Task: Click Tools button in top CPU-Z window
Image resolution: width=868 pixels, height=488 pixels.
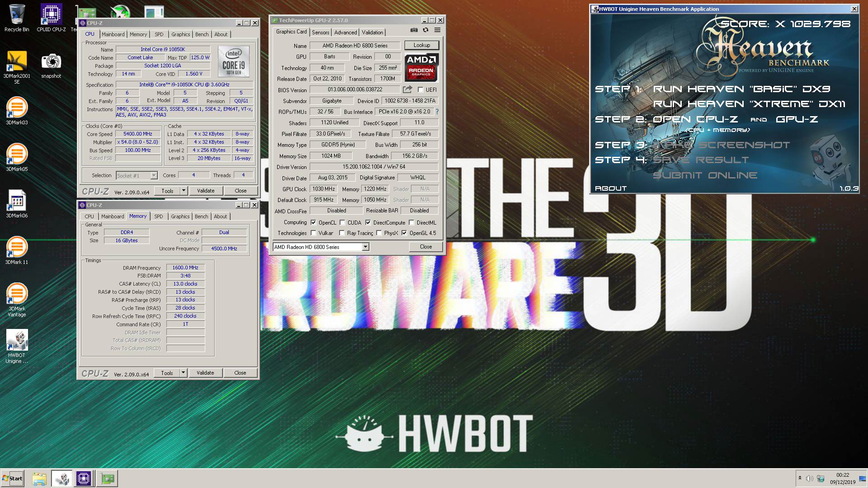Action: point(167,191)
